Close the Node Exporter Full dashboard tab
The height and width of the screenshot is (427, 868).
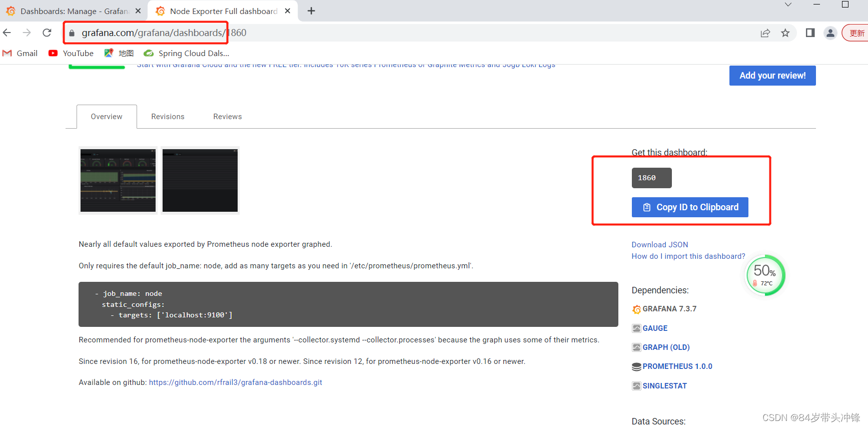[x=288, y=11]
